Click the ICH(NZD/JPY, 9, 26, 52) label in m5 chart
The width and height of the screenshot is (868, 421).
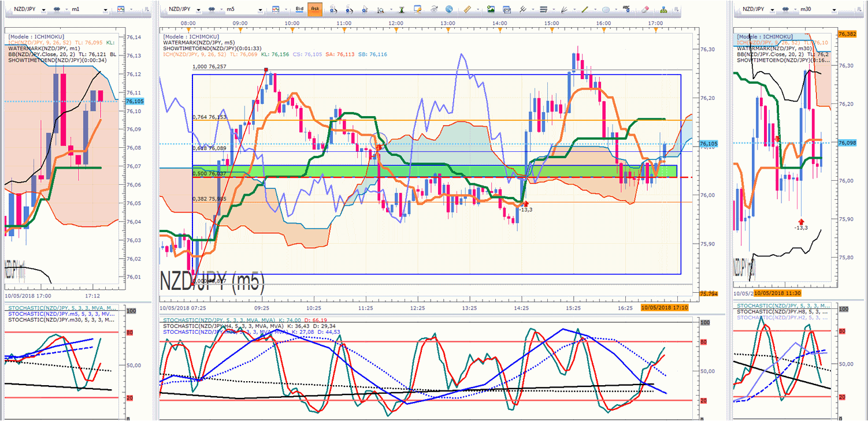pyautogui.click(x=195, y=54)
